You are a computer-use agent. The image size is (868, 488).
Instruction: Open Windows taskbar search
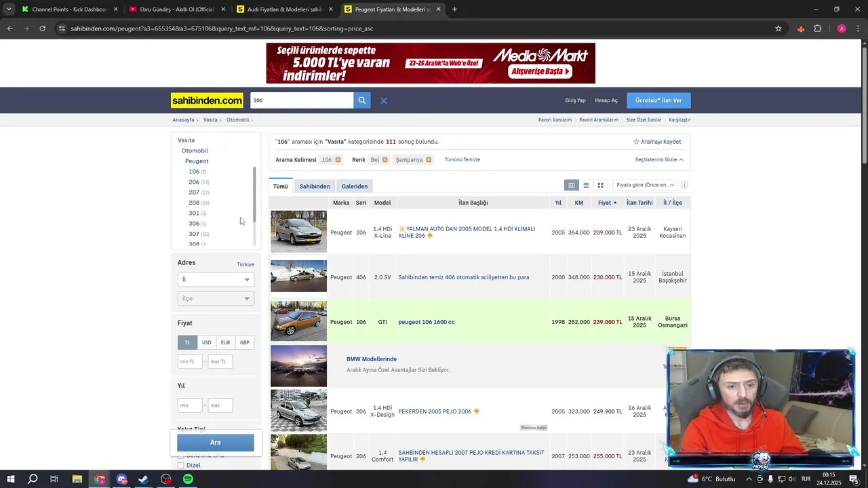point(33,479)
